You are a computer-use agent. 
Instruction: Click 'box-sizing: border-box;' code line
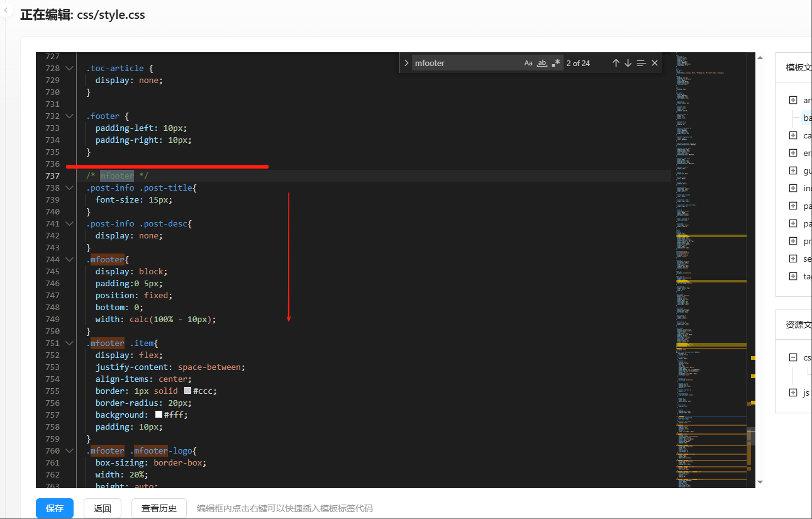(x=151, y=462)
